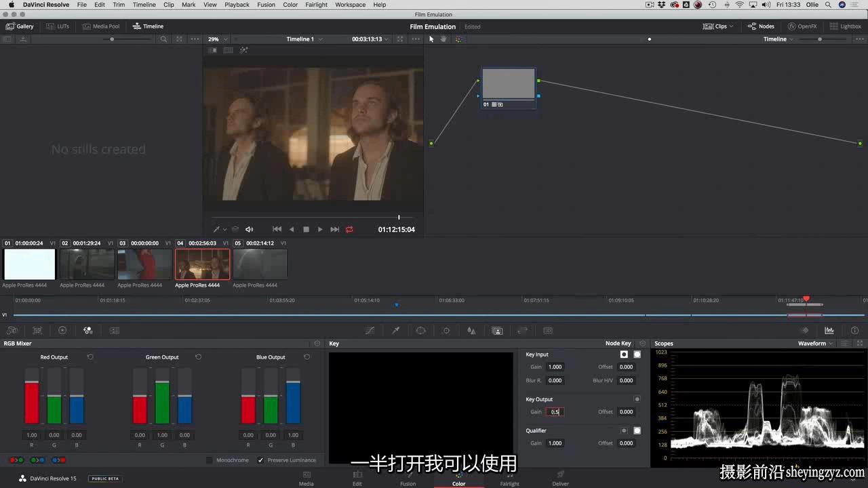This screenshot has height=488, width=868.
Task: Reset the RGB Mixer palette
Action: (317, 344)
